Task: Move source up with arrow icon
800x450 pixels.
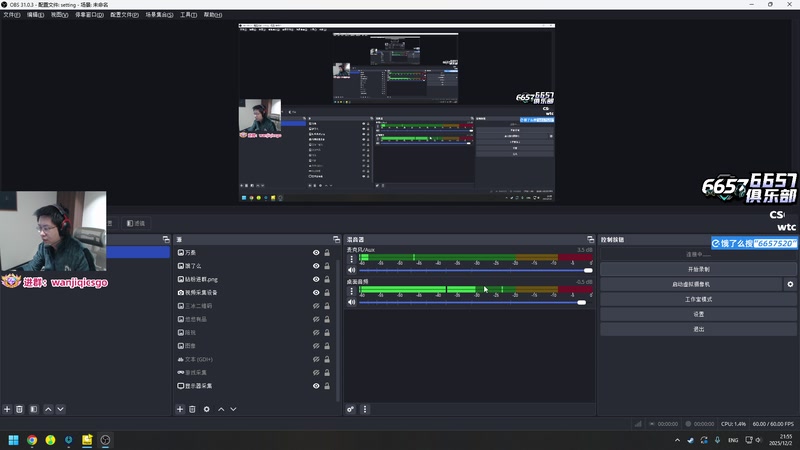Action: [221, 409]
